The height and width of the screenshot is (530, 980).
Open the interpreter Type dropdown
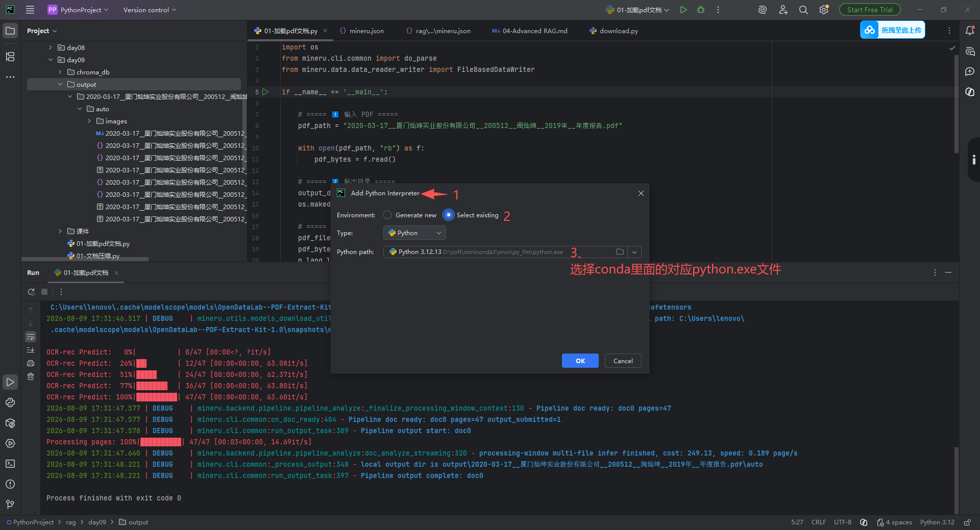tap(414, 233)
